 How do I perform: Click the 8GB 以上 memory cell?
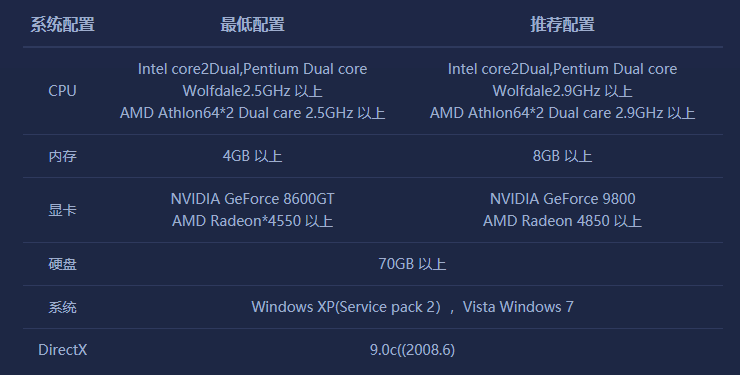562,156
